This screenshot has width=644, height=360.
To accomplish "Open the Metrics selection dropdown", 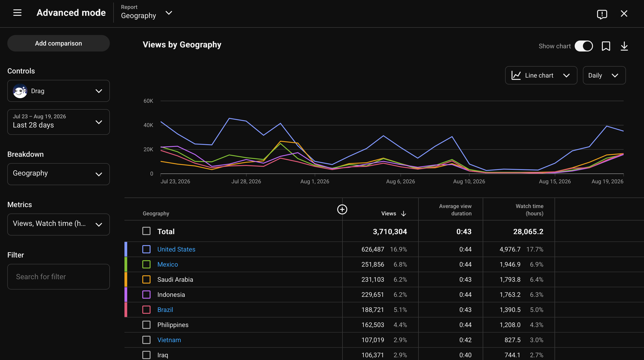I will point(59,225).
